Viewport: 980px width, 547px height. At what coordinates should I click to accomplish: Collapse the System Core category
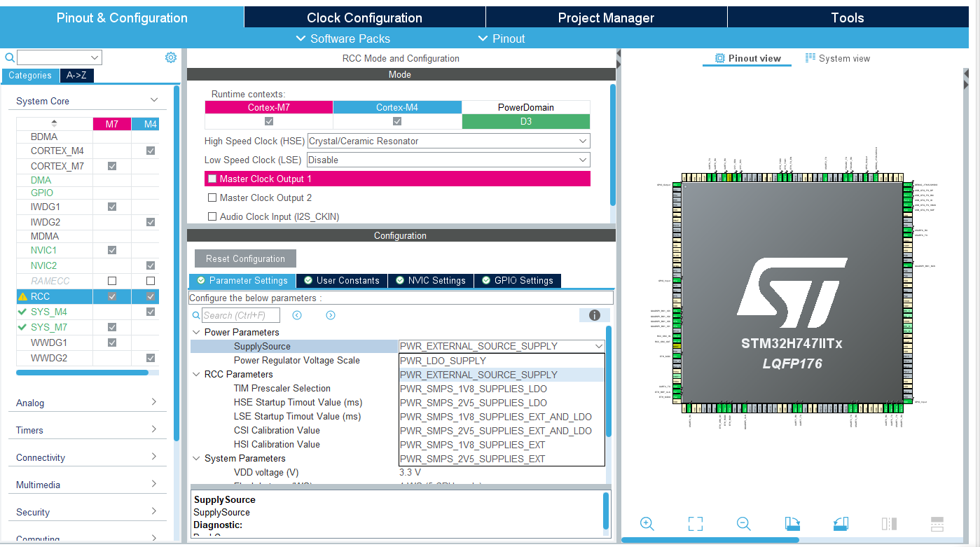(153, 100)
